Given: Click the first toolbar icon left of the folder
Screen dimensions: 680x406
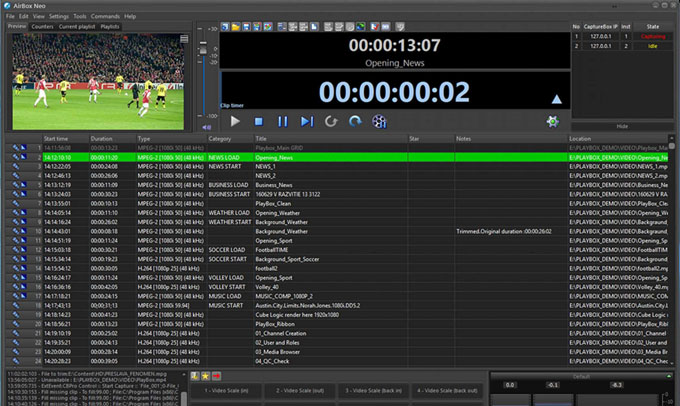Looking at the screenshot, I should [225, 27].
